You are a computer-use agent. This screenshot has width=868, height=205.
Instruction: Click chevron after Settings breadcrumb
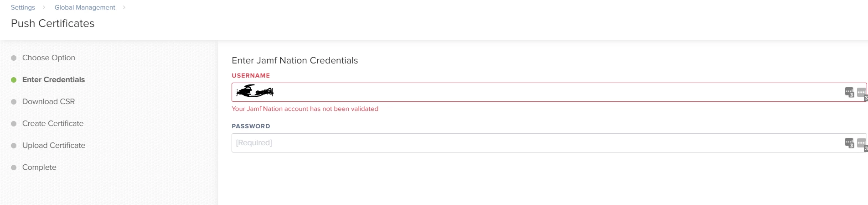coord(44,7)
